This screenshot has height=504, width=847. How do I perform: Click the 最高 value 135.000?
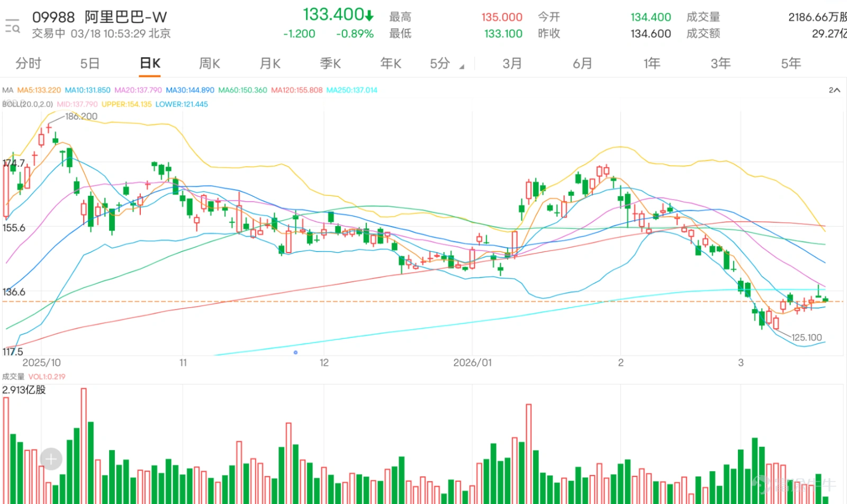coord(502,17)
